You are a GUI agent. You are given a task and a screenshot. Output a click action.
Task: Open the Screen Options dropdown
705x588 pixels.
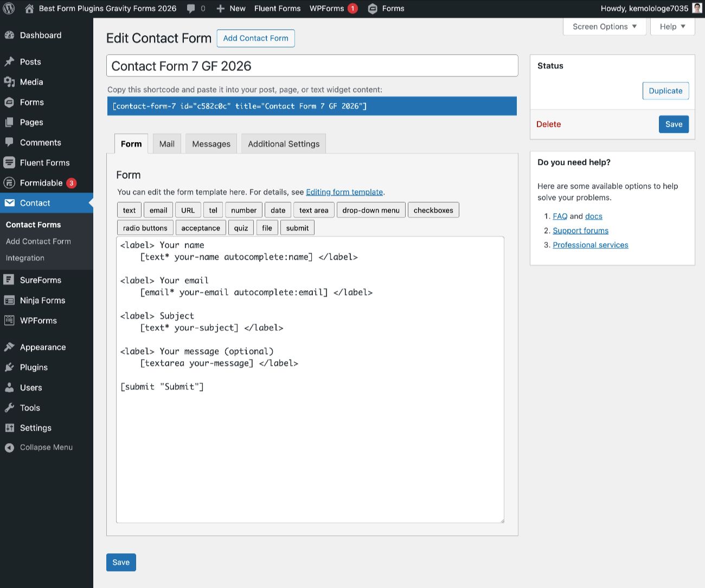(604, 26)
